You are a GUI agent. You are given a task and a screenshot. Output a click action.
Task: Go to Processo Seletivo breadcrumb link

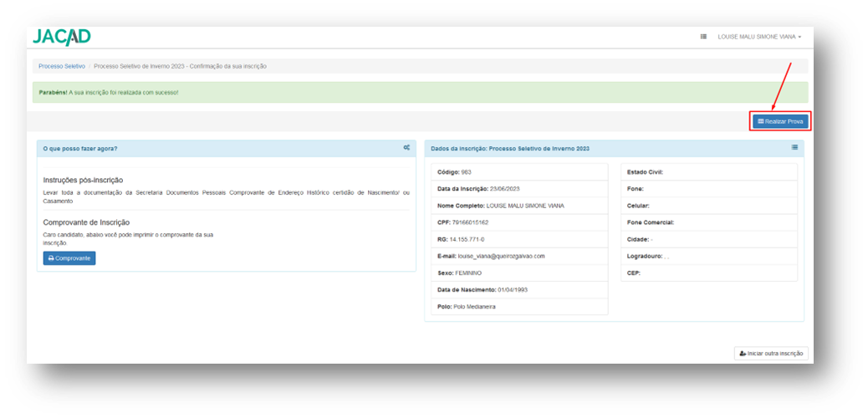tap(61, 66)
